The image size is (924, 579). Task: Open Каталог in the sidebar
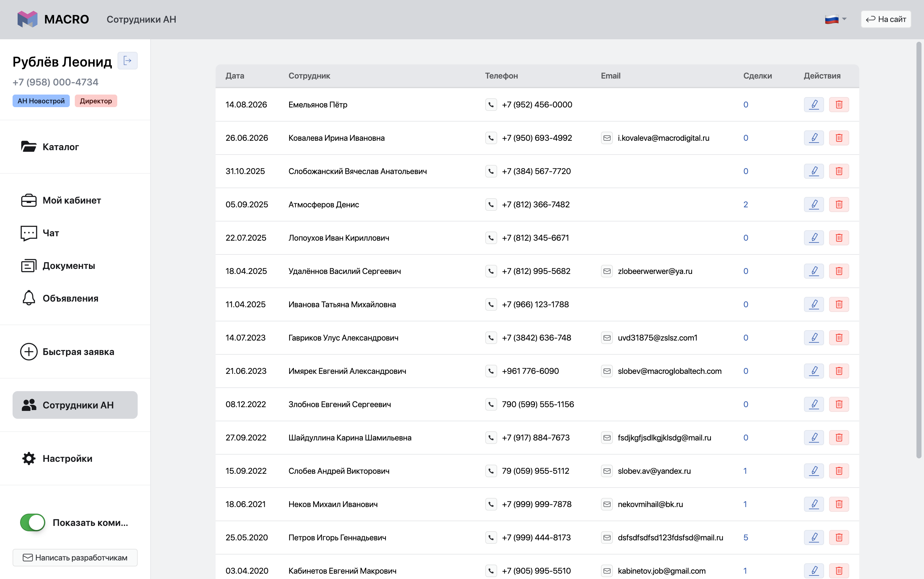[75, 147]
